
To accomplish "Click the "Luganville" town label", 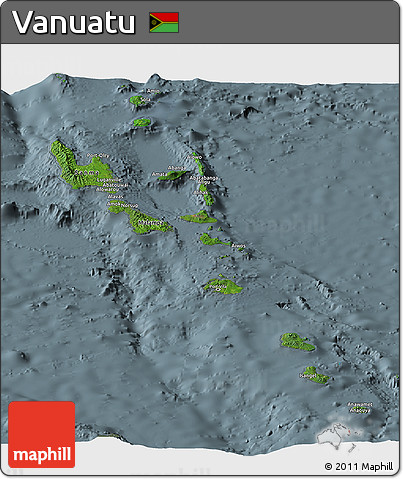I will coord(109,180).
